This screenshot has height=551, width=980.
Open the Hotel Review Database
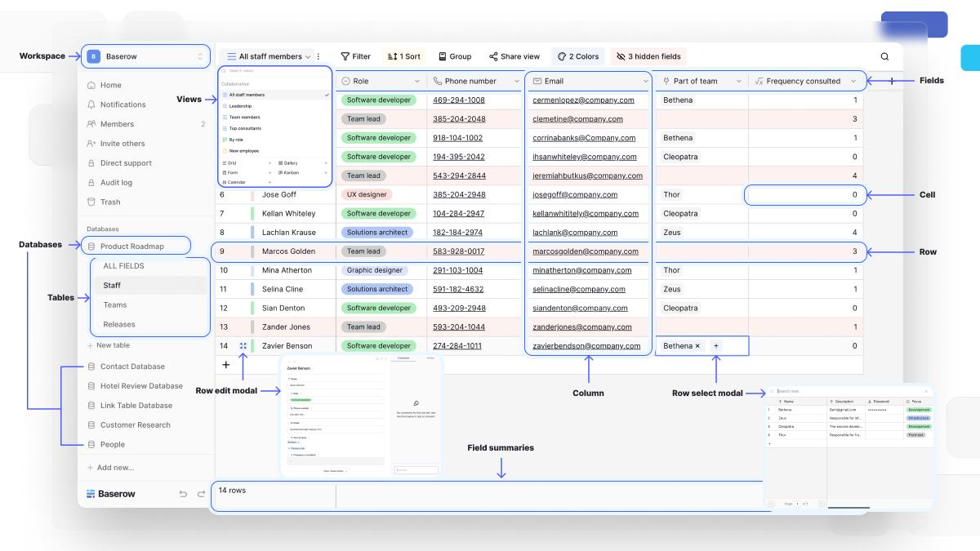(135, 386)
